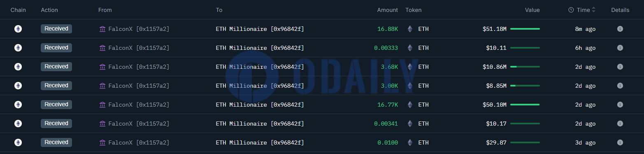Click the 16.88K amount in first row
Image resolution: width=644 pixels, height=154 pixels.
pyautogui.click(x=388, y=29)
